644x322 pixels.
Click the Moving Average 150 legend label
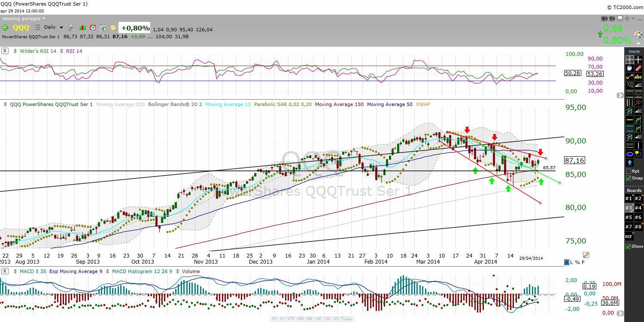point(339,104)
